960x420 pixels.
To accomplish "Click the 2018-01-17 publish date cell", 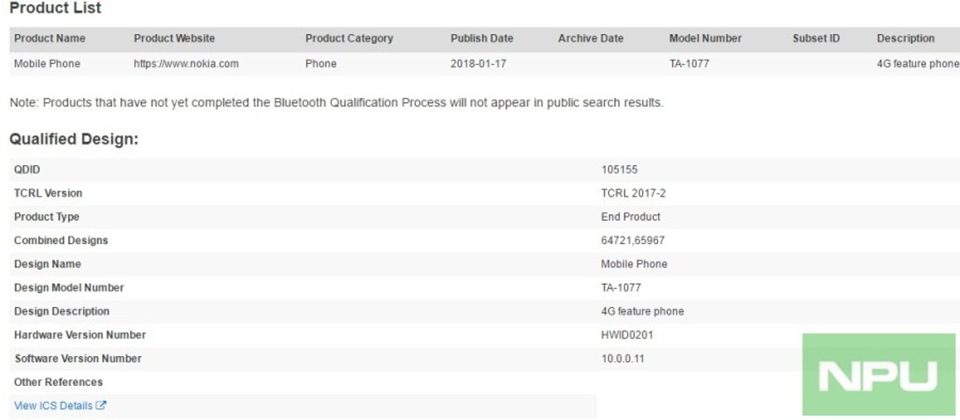I will [x=478, y=64].
